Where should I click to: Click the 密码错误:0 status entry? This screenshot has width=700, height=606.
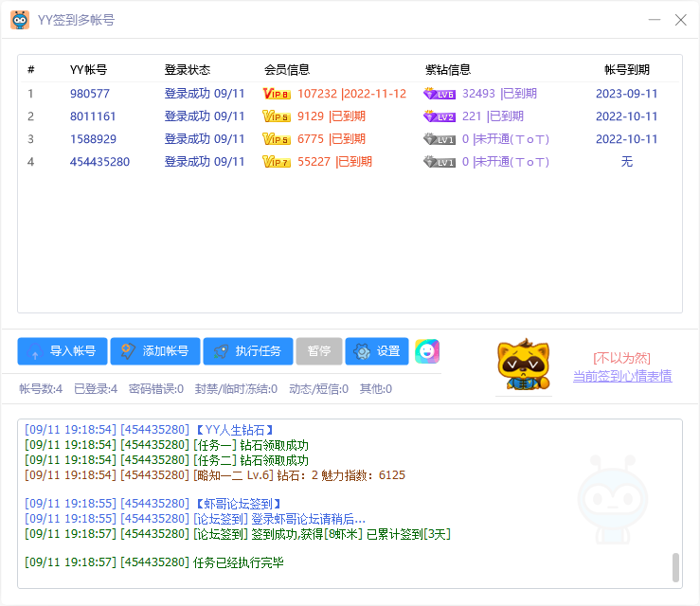click(156, 389)
